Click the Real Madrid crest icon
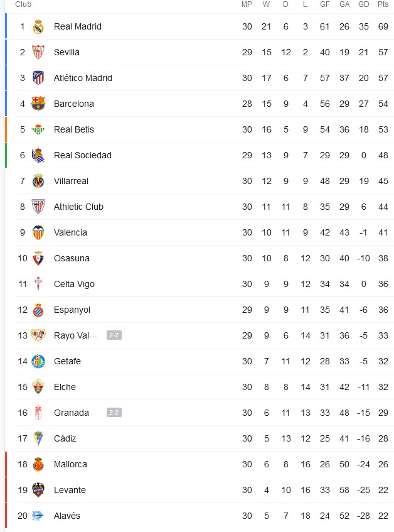This screenshot has width=394, height=532. [38, 26]
